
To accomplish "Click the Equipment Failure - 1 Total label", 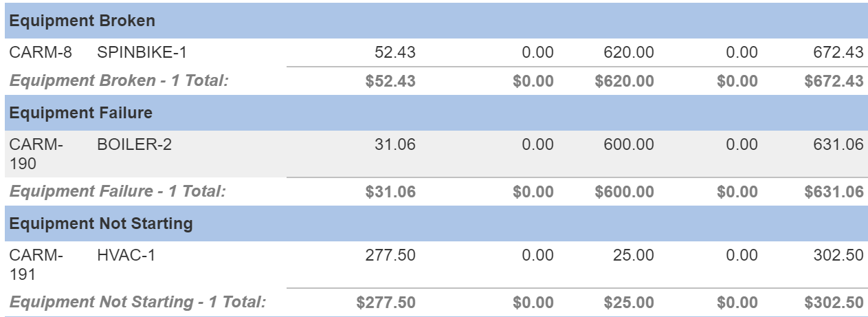I will click(118, 191).
